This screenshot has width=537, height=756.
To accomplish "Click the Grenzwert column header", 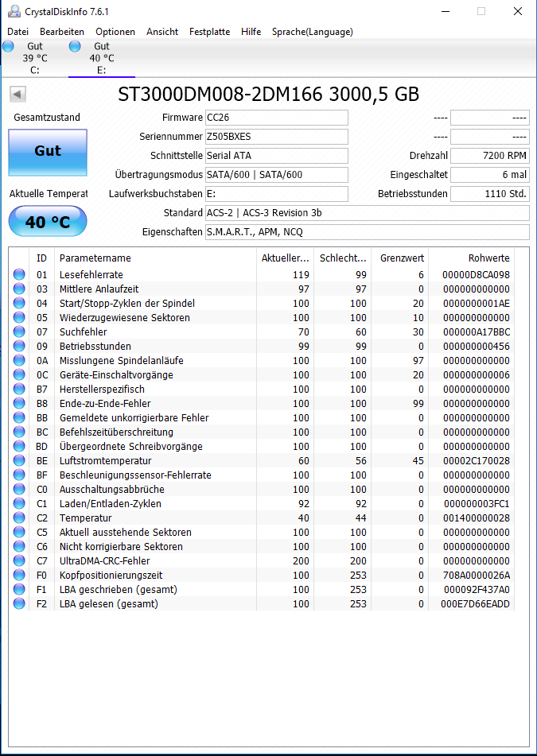I will pos(399,258).
